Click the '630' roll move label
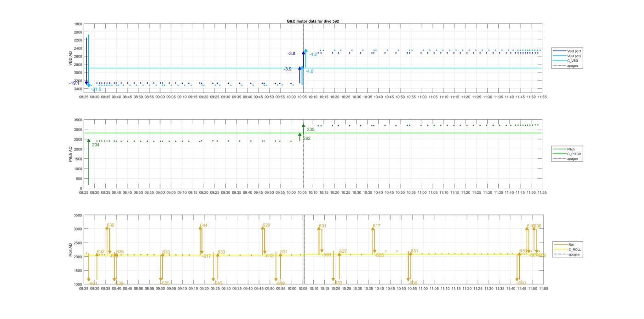 523,251
